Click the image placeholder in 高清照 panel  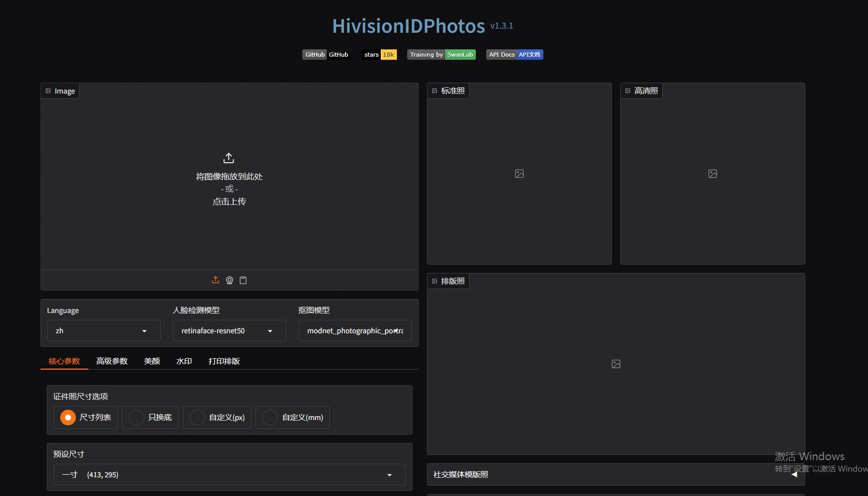click(x=713, y=174)
